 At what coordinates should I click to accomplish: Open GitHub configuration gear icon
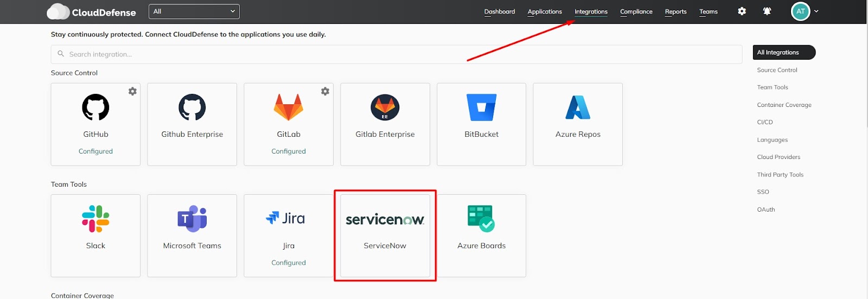[x=132, y=91]
